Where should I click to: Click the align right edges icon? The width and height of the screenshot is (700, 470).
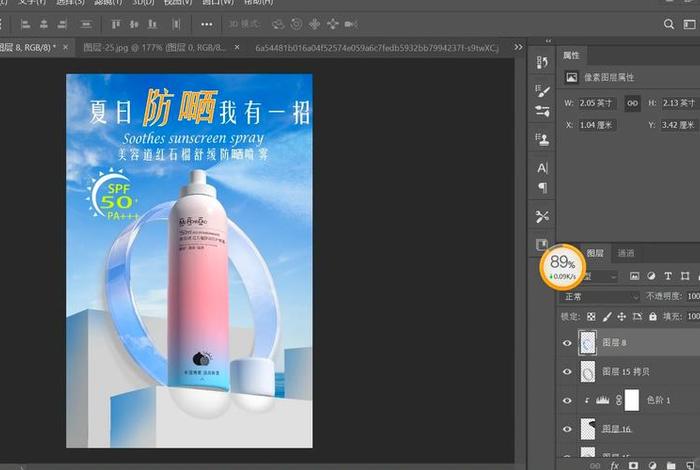[x=62, y=24]
